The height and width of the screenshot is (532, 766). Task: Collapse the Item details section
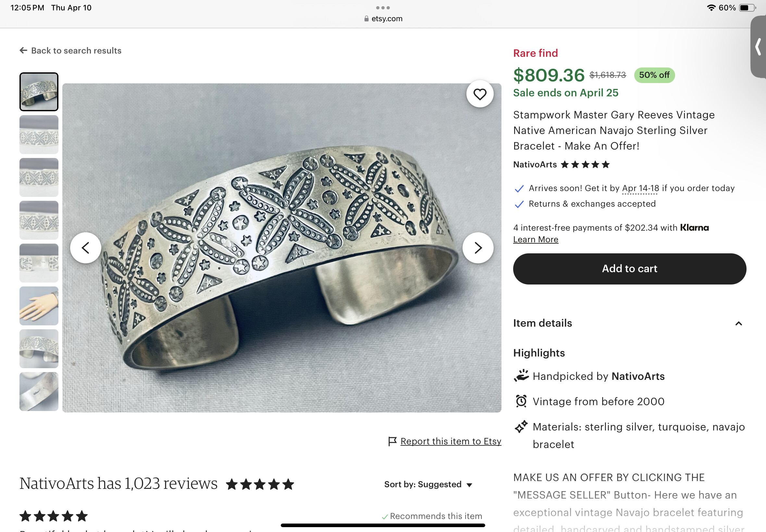tap(739, 323)
